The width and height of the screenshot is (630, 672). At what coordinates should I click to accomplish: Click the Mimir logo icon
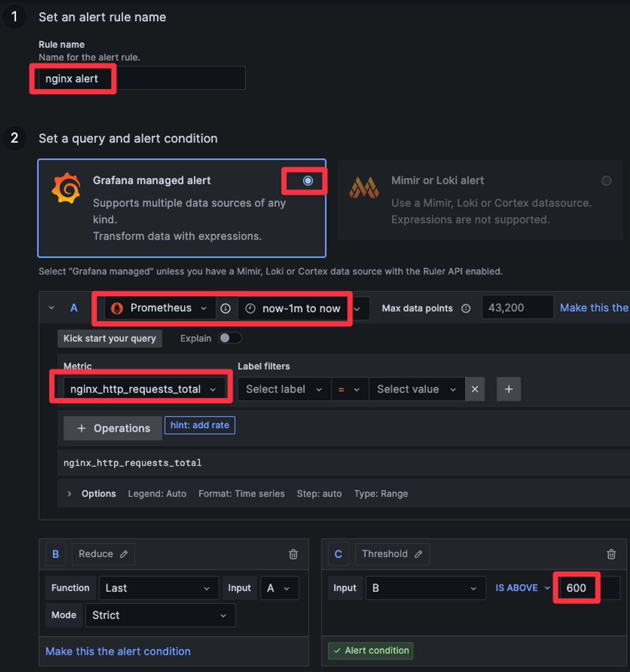(x=364, y=188)
